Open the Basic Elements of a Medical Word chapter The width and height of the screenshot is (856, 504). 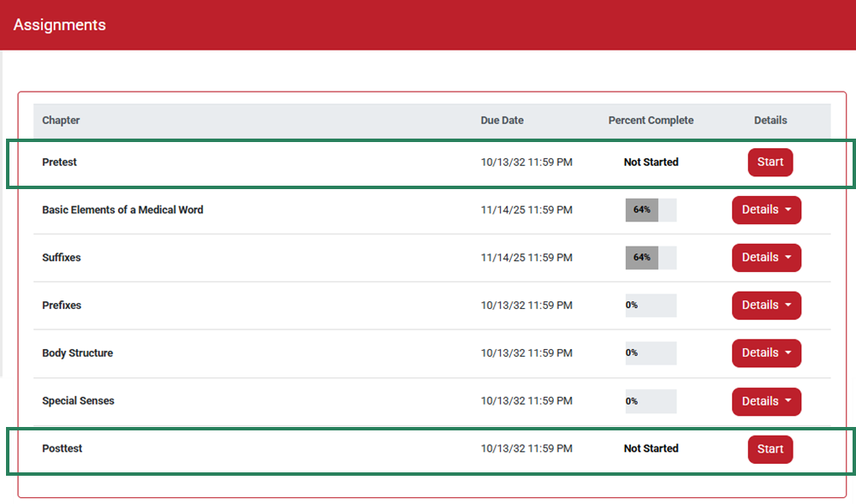click(x=123, y=210)
